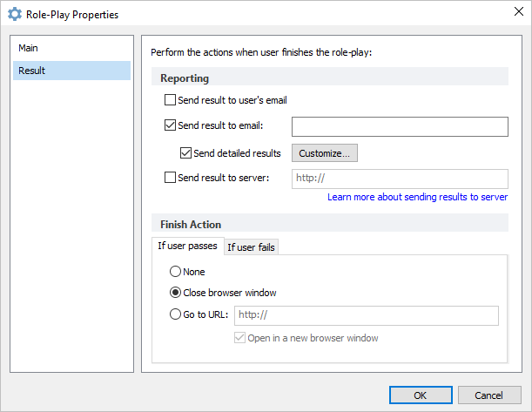Click the Go to URL text field

367,315
